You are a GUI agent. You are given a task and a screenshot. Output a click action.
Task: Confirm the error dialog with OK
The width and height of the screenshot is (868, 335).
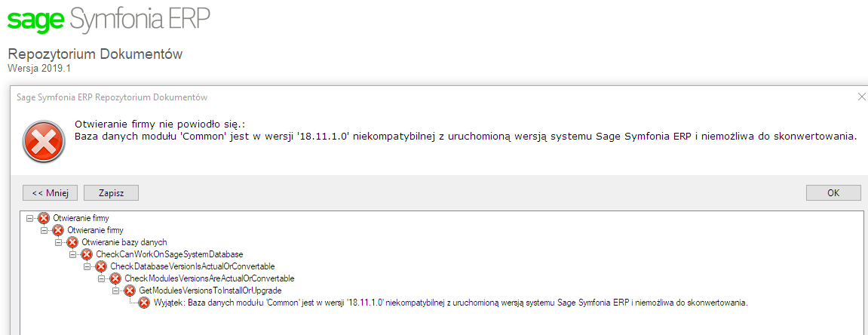pyautogui.click(x=833, y=192)
